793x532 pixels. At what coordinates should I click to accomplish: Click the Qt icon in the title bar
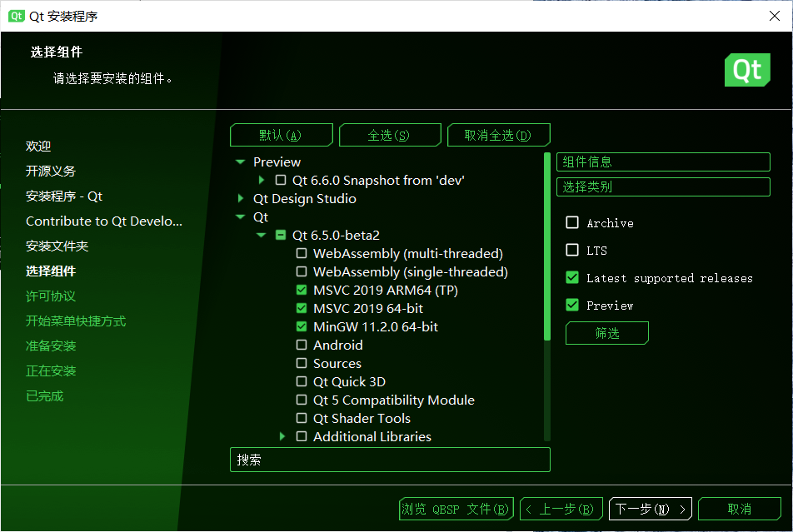pos(16,16)
